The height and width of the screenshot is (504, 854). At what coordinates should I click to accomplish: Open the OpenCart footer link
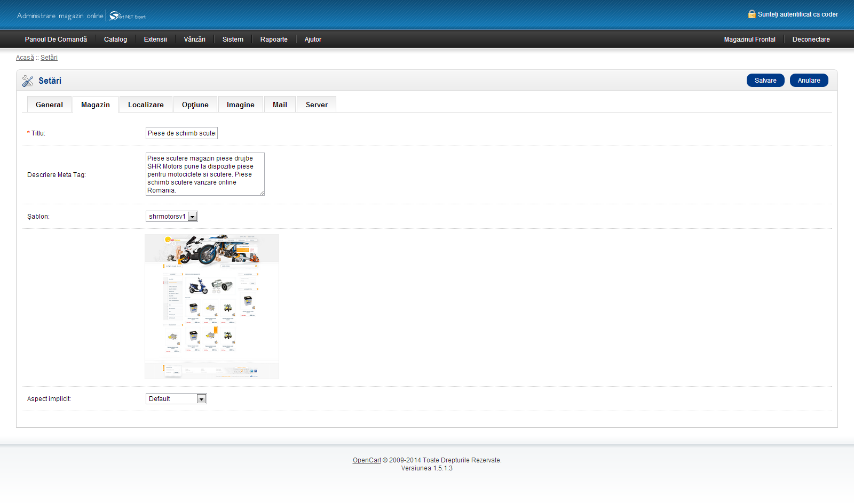pos(367,460)
